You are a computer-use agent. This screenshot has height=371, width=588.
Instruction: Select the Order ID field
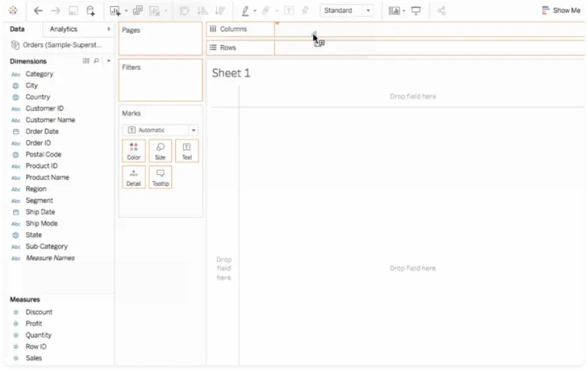(38, 143)
